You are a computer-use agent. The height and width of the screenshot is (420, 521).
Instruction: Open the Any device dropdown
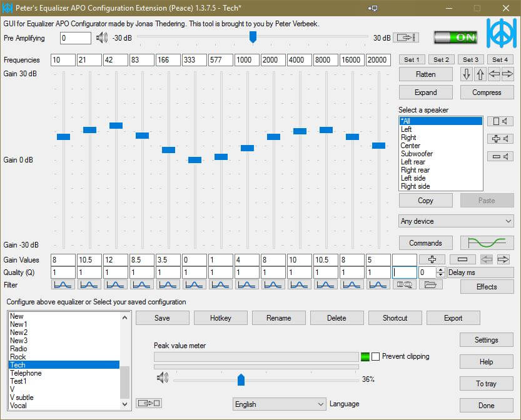[x=456, y=221]
